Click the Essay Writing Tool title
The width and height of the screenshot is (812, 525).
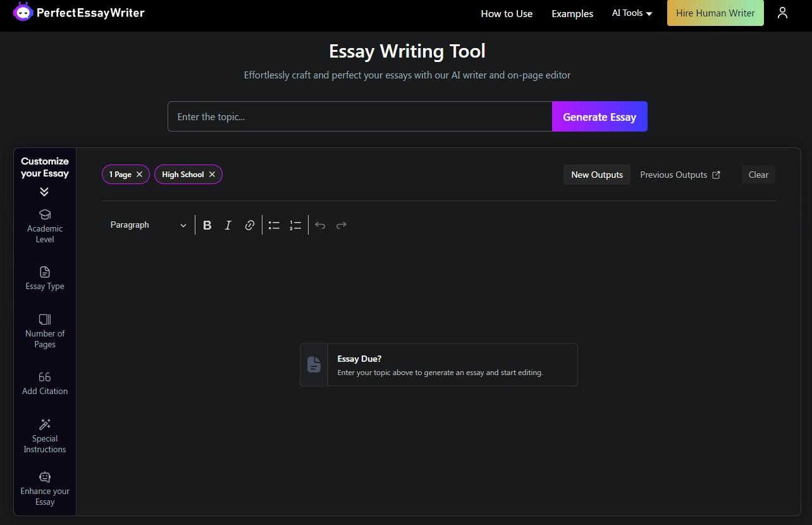tap(407, 51)
